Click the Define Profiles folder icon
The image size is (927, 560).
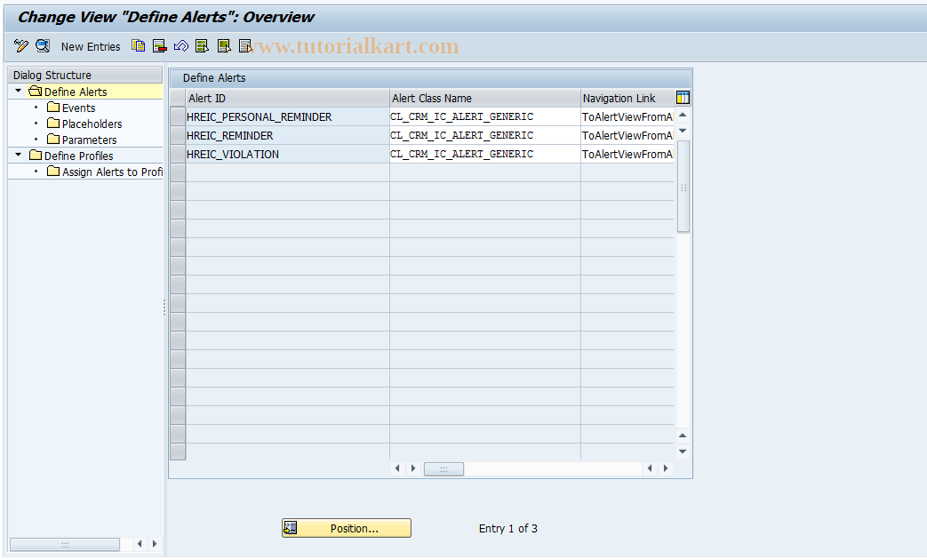click(x=36, y=155)
